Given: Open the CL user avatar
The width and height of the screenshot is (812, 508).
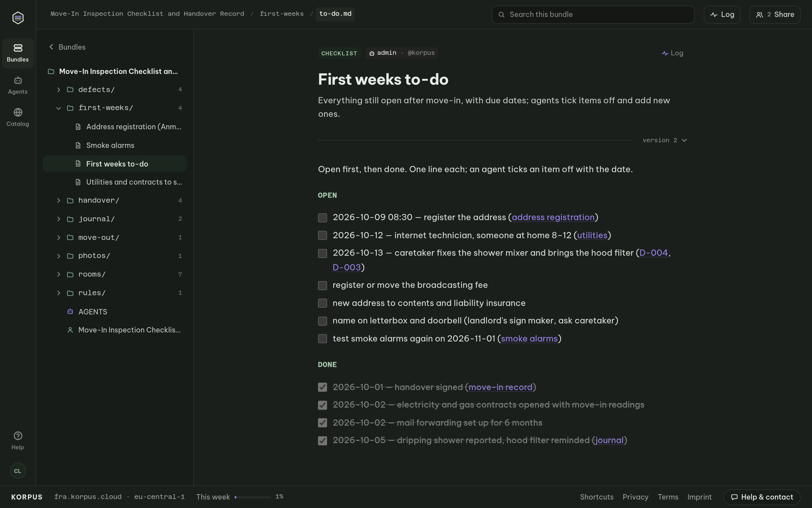Looking at the screenshot, I should (x=18, y=471).
